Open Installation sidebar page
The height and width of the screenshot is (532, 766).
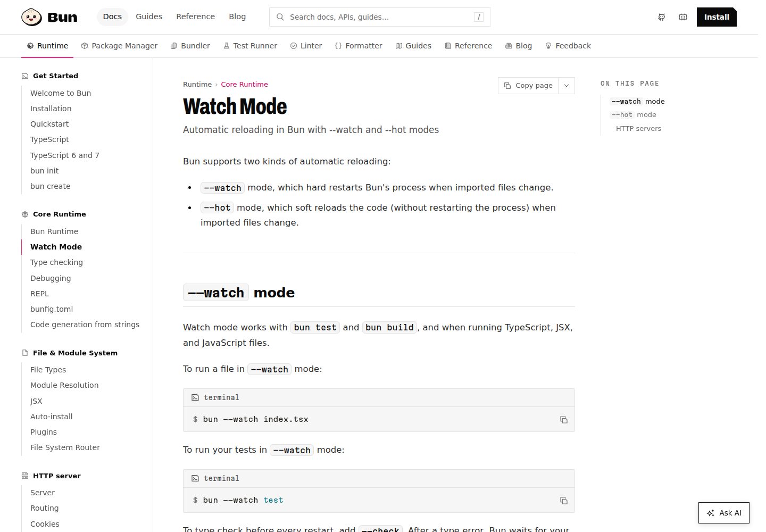tap(51, 109)
